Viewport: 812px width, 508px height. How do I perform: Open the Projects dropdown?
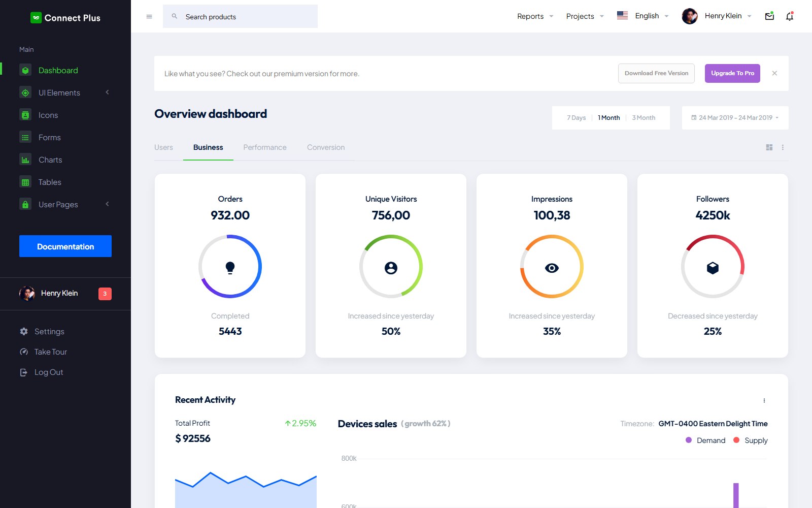click(585, 16)
